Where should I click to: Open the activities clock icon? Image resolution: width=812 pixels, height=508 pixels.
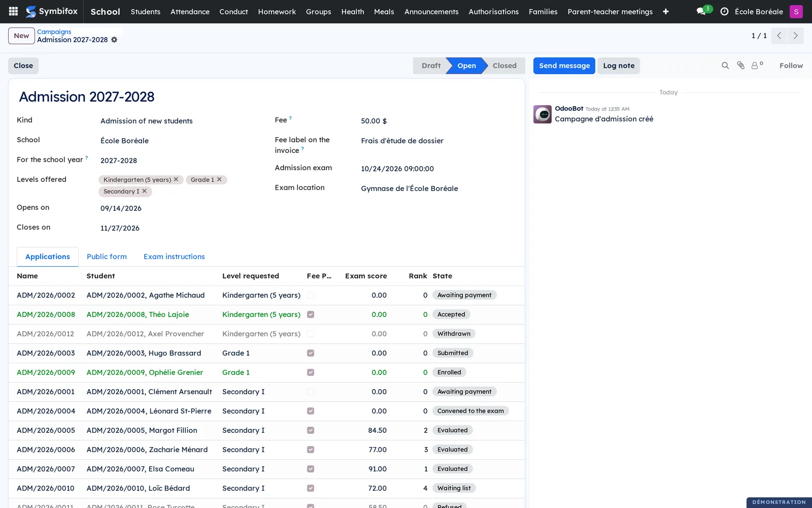coord(724,11)
